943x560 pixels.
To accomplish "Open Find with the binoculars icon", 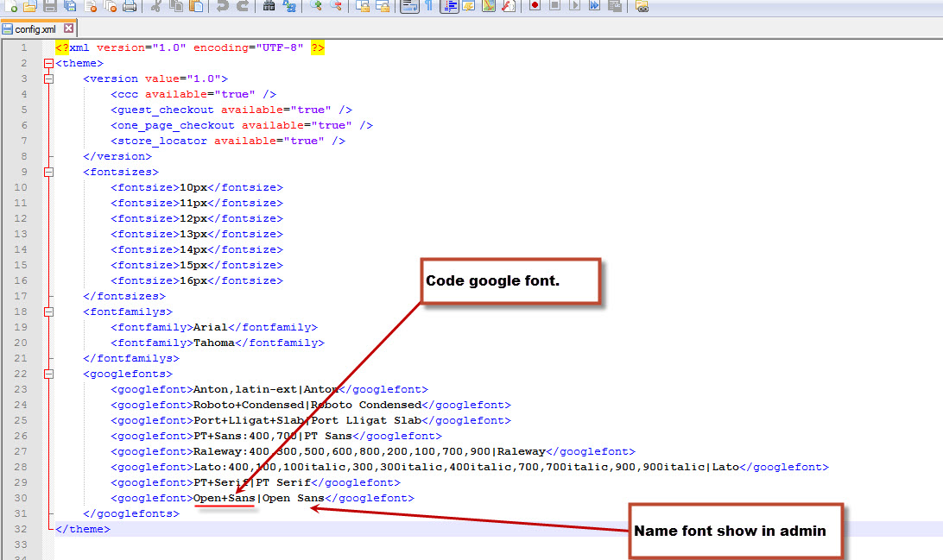I will [269, 6].
